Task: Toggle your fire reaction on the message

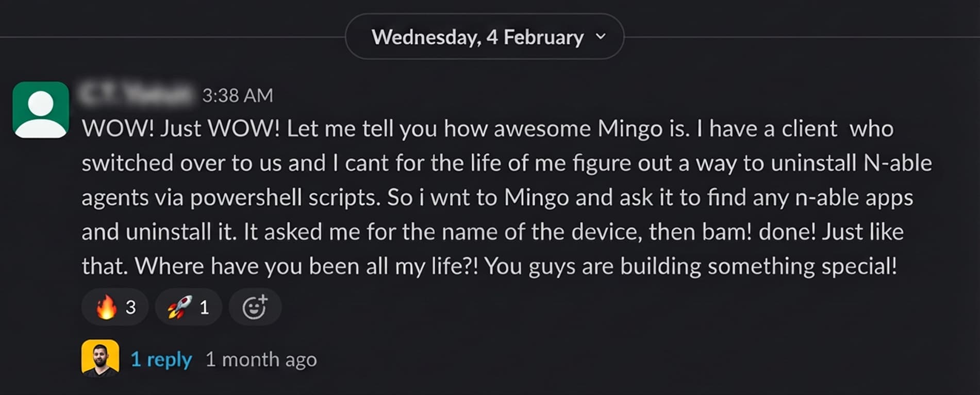Action: pyautogui.click(x=114, y=306)
